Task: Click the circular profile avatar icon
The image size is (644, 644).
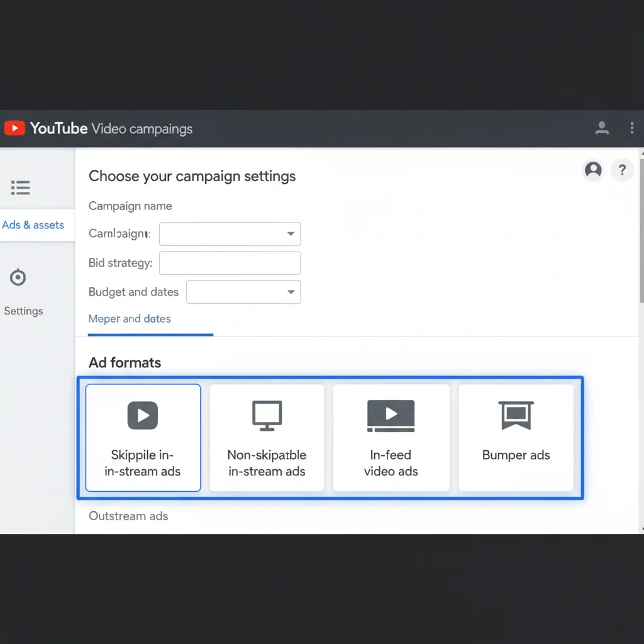Action: [x=593, y=170]
